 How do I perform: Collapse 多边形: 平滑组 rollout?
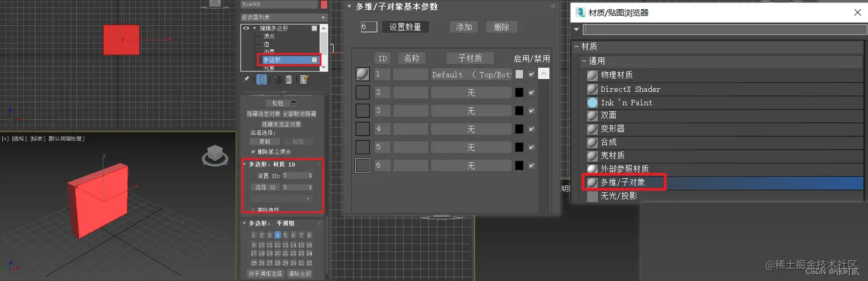(245, 223)
